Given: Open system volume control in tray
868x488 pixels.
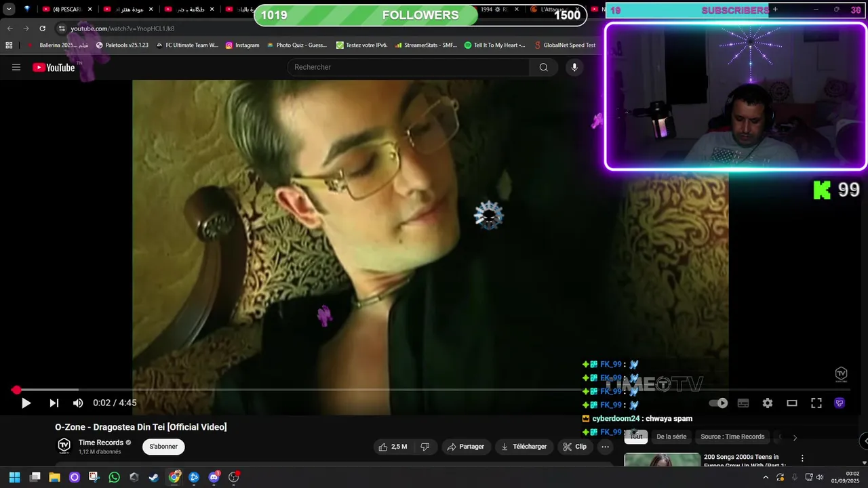Looking at the screenshot, I should click(819, 477).
